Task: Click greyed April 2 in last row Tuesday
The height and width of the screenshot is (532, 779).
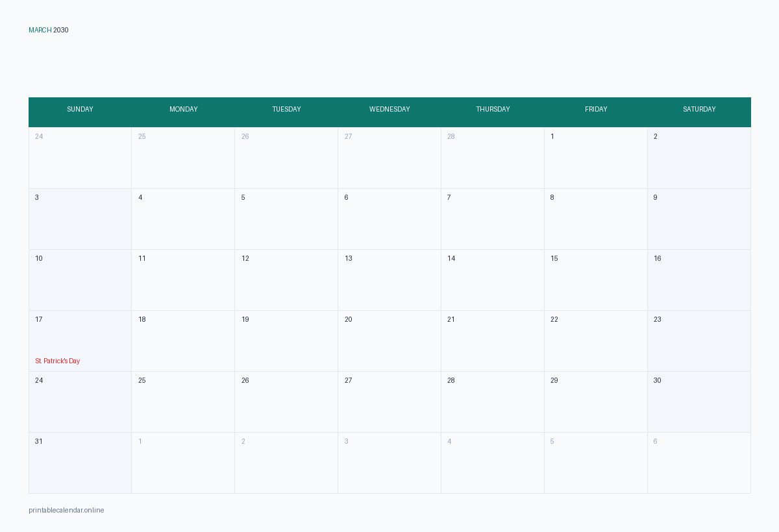Action: (x=286, y=463)
